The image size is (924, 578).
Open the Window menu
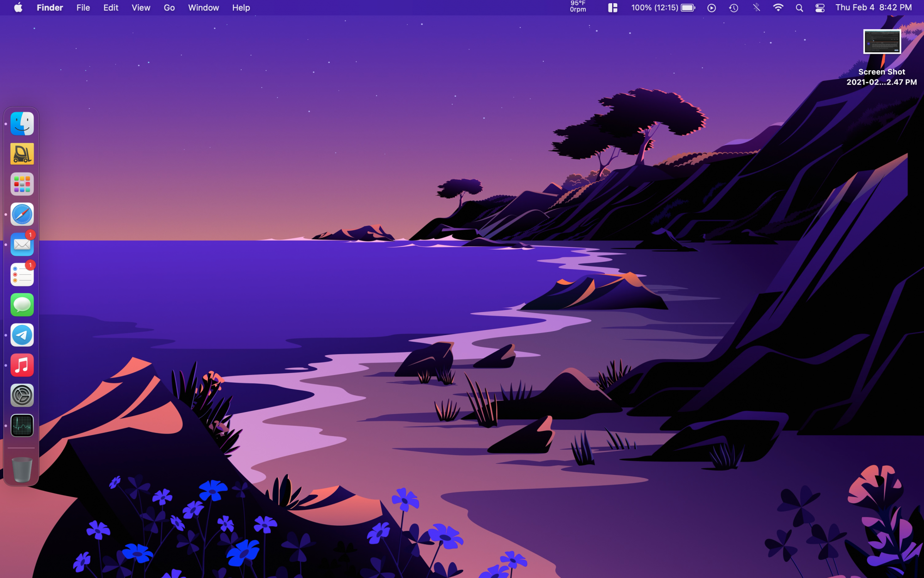click(x=203, y=8)
